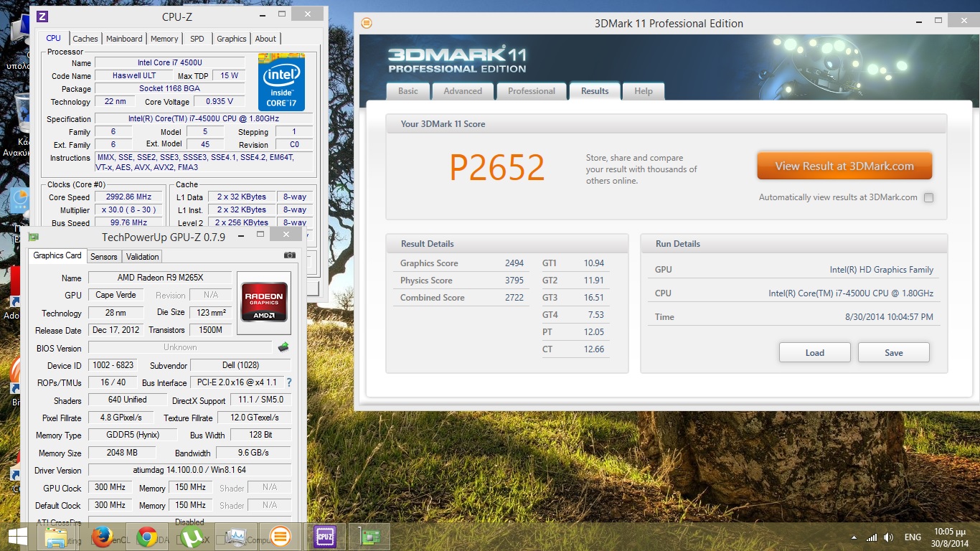Click the Cape Verde GPU field
Image resolution: width=980 pixels, height=551 pixels.
point(116,295)
